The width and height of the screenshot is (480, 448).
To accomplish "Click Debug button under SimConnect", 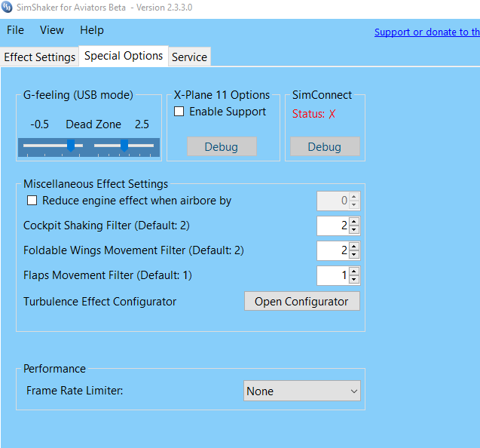I will point(325,147).
